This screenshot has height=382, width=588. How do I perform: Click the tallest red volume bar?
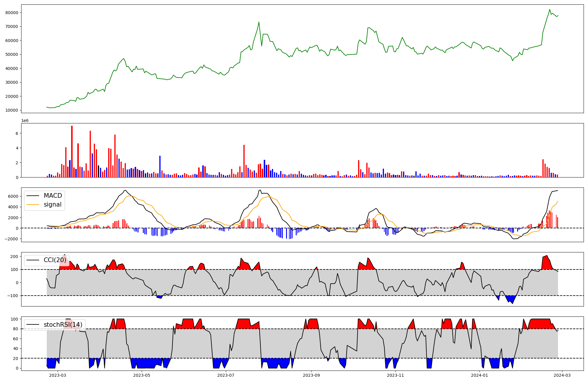tap(72, 151)
